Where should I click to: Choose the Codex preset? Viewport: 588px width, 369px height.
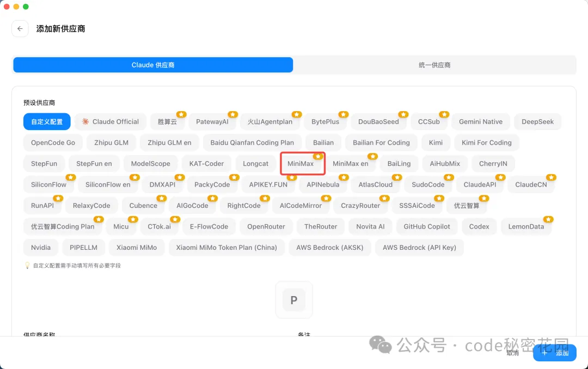[479, 226]
